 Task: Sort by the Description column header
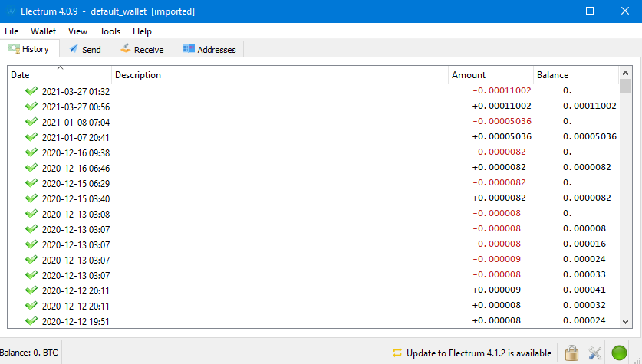pyautogui.click(x=280, y=75)
